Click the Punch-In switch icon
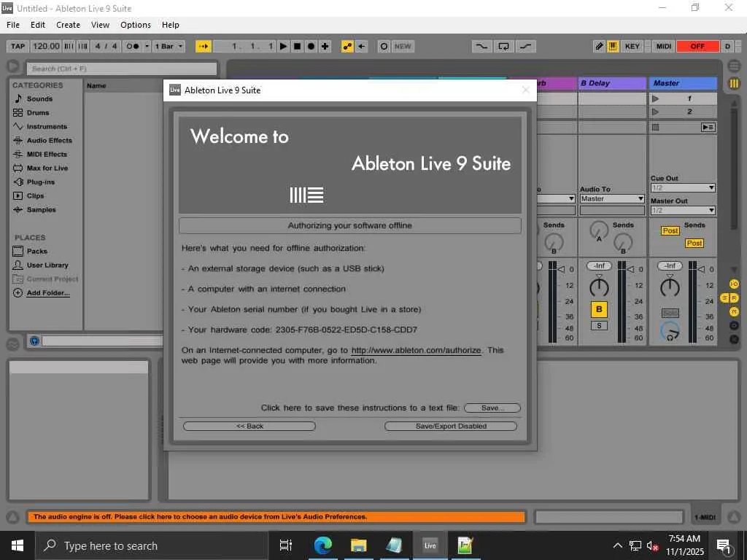This screenshot has height=560, width=747. click(481, 46)
